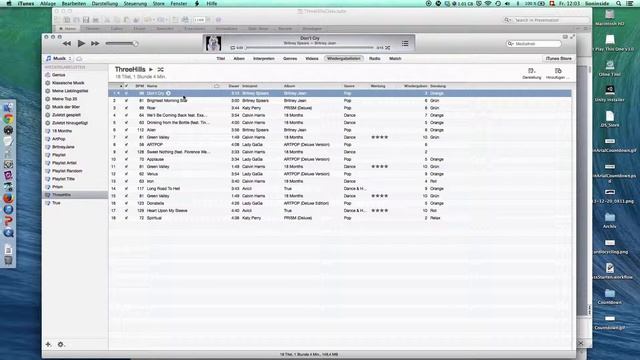Open the Darstellung menu in menu bar
Image resolution: width=640 pixels, height=360 pixels.
pos(104,3)
